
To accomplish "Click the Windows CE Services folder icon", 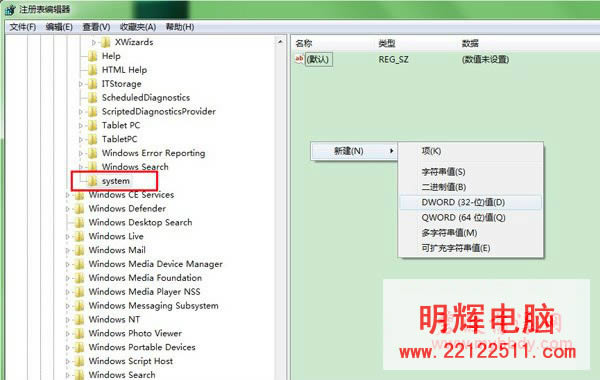I will [x=79, y=195].
